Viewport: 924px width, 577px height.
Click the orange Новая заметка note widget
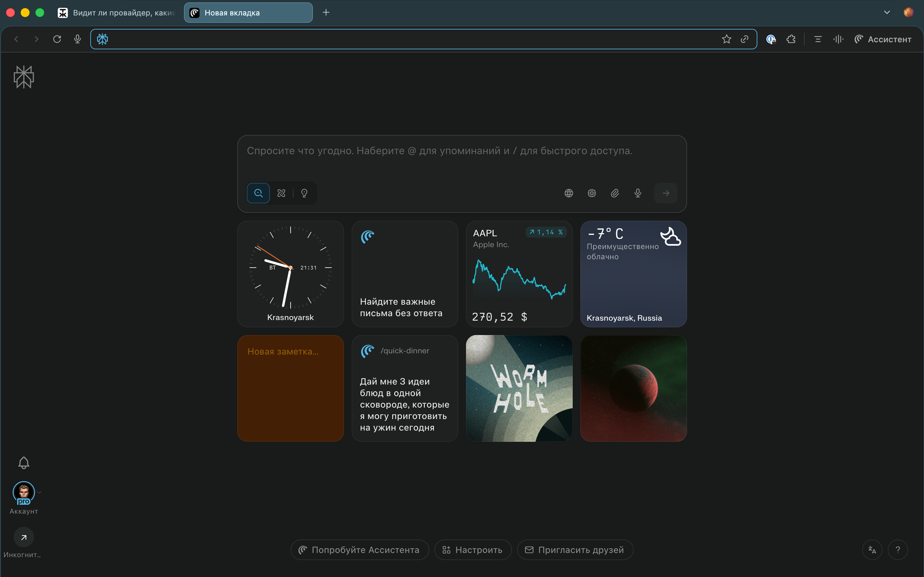point(290,388)
